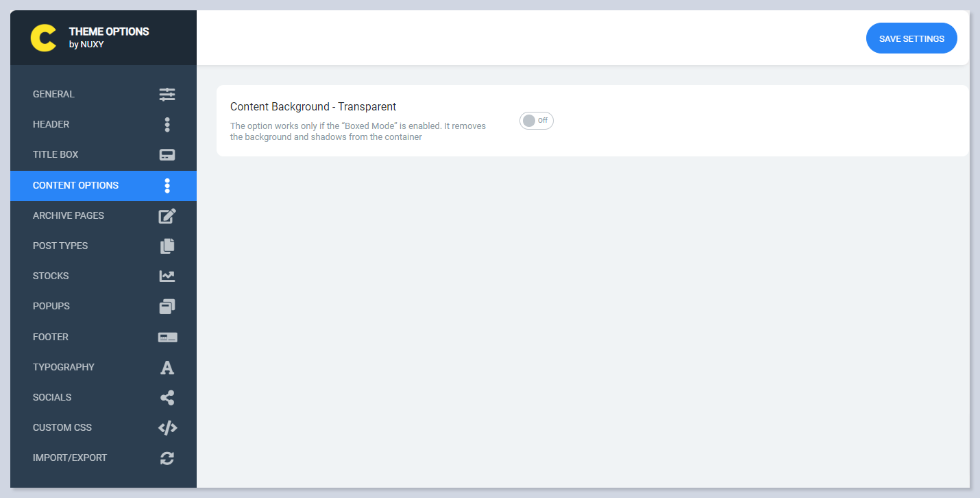Screen dimensions: 980x498
Task: Open the Import/Export section
Action: (x=70, y=458)
